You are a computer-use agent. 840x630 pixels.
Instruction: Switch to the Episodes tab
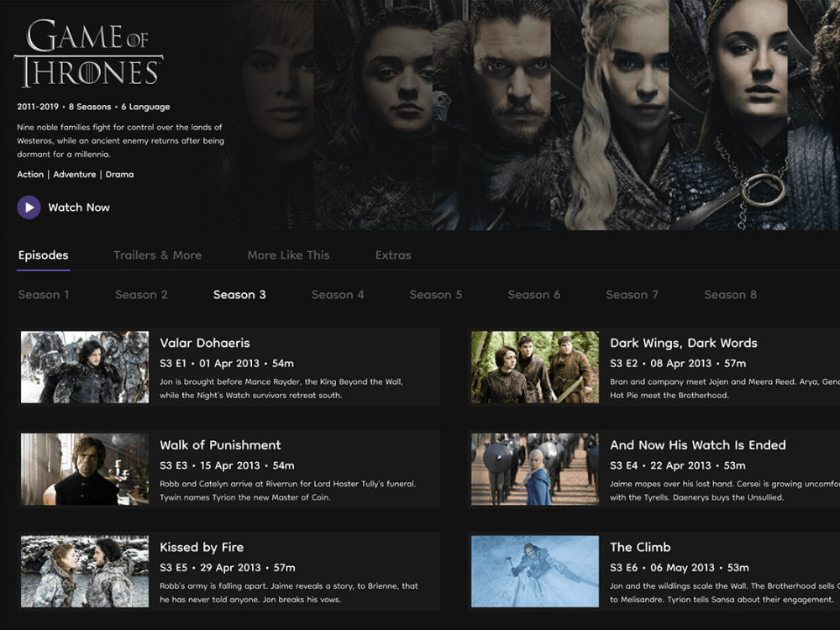click(x=43, y=255)
